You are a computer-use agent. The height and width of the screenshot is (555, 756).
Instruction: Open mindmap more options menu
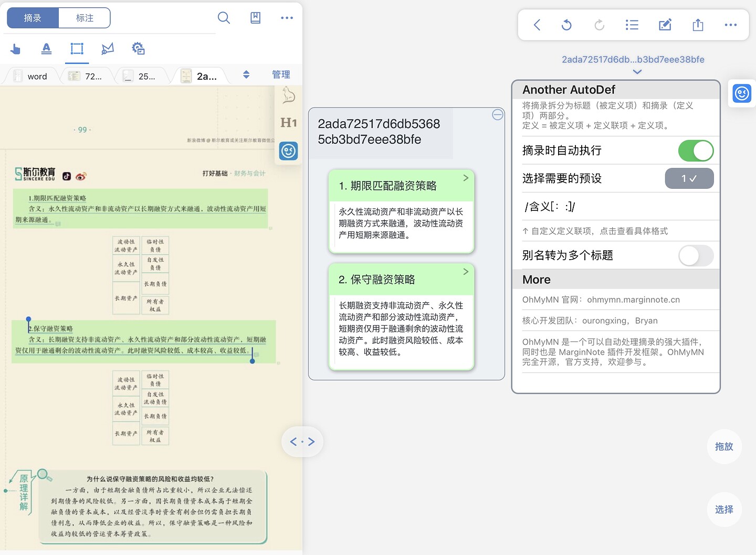pos(730,25)
